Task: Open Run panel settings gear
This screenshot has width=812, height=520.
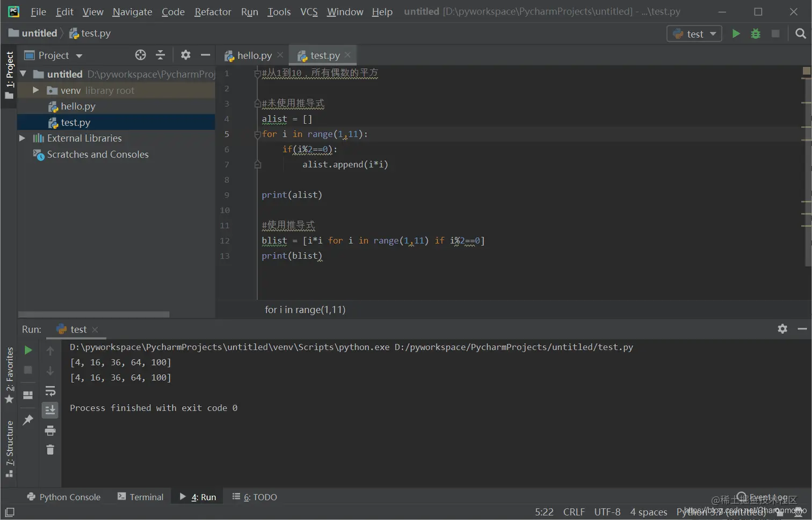Action: [x=782, y=328]
